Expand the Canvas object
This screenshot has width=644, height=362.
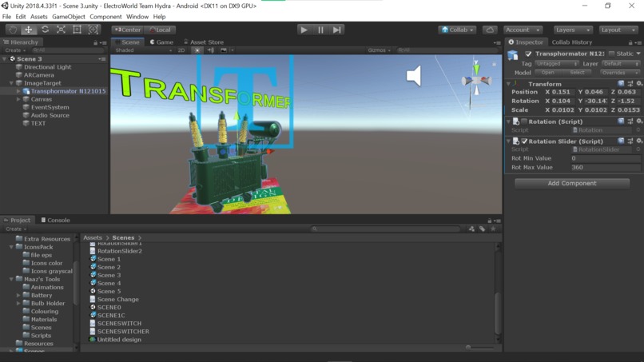pos(18,99)
